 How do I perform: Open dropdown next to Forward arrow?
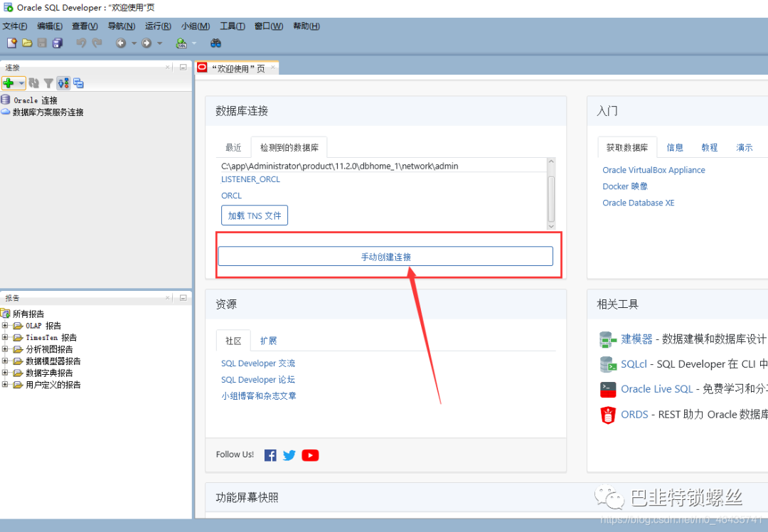pos(159,43)
